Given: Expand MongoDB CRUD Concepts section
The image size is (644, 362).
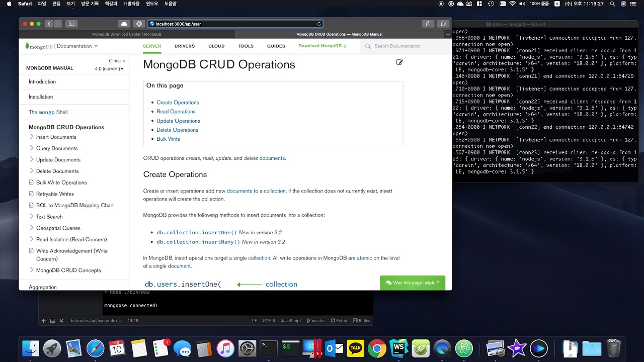Looking at the screenshot, I should point(32,270).
